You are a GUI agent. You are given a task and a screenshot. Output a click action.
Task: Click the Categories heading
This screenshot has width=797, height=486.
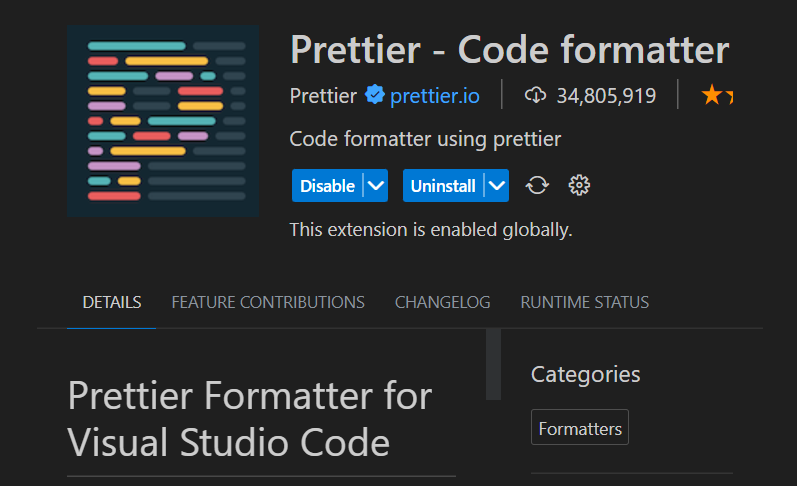pyautogui.click(x=586, y=375)
